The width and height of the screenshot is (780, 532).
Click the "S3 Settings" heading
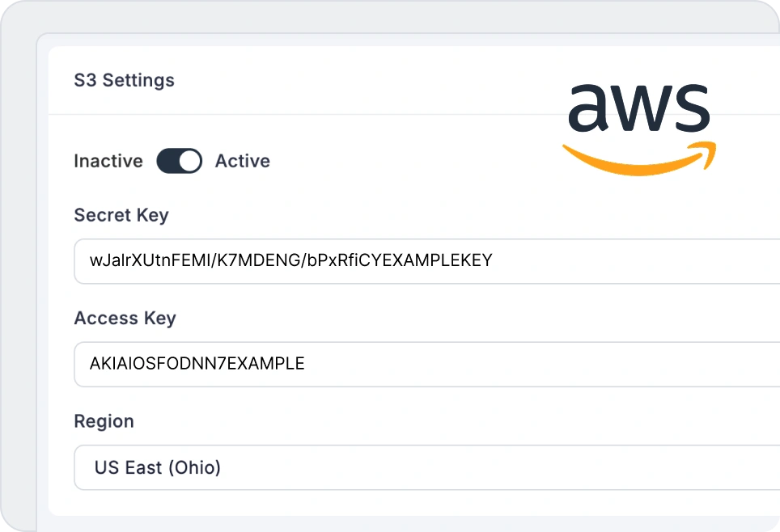pyautogui.click(x=124, y=81)
